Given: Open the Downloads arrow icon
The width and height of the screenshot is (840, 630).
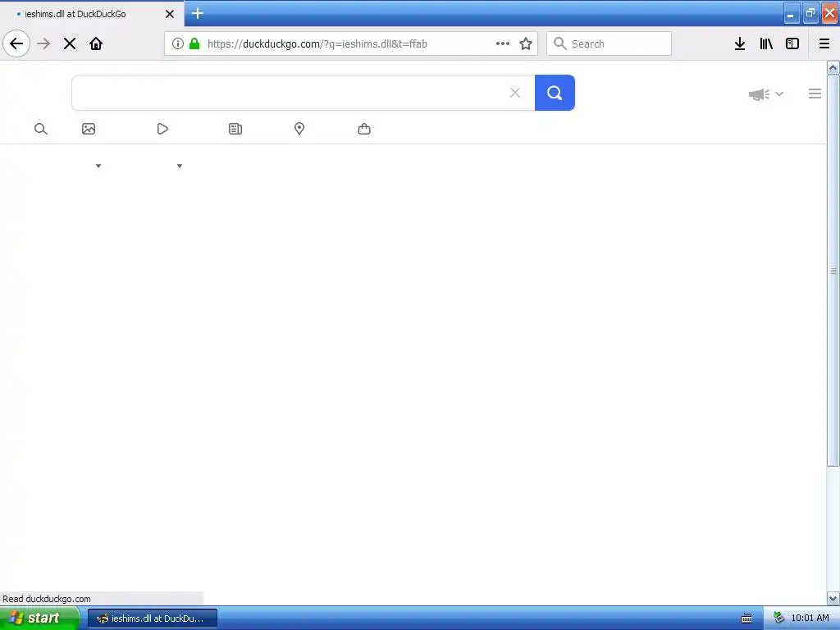Looking at the screenshot, I should click(x=740, y=43).
